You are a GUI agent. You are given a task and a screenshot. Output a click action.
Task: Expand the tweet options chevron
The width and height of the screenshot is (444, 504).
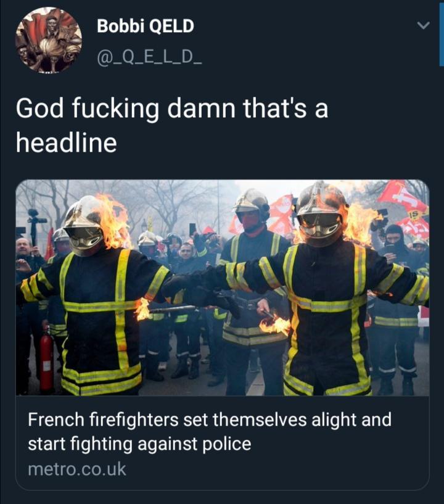click(424, 25)
